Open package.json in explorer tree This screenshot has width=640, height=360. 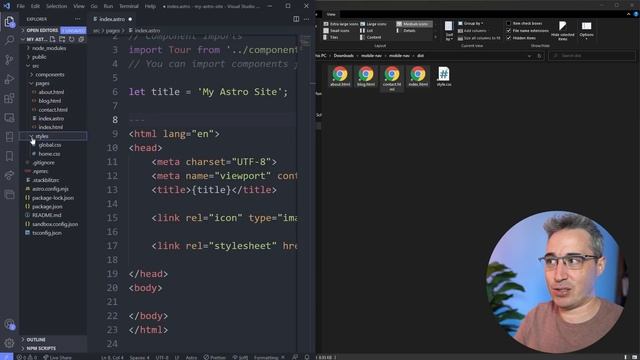pos(53,207)
